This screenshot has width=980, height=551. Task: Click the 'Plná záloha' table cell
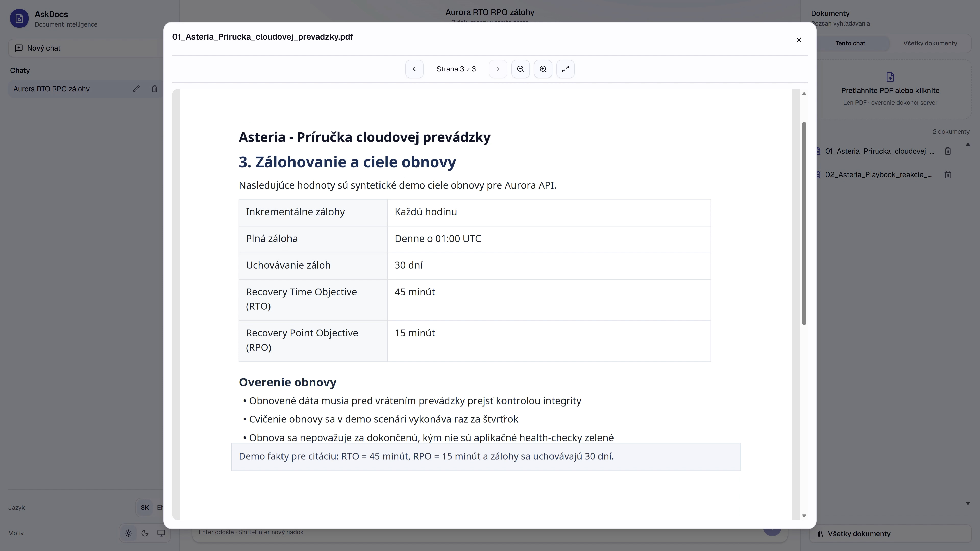313,239
